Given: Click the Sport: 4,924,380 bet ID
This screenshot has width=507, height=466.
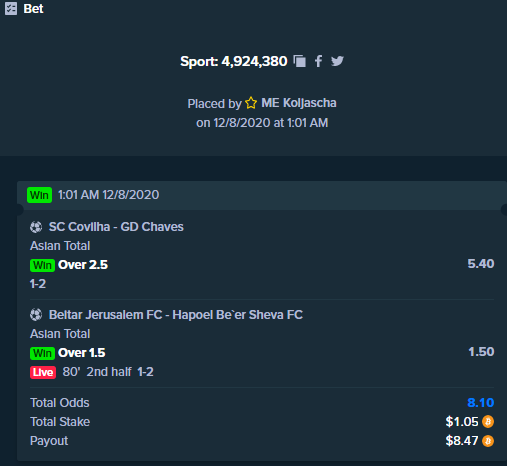Looking at the screenshot, I should coord(234,61).
